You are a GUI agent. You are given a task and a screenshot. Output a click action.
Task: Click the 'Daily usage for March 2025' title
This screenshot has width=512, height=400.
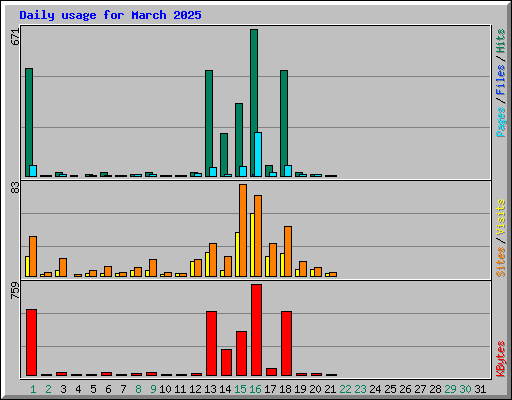coord(110,15)
